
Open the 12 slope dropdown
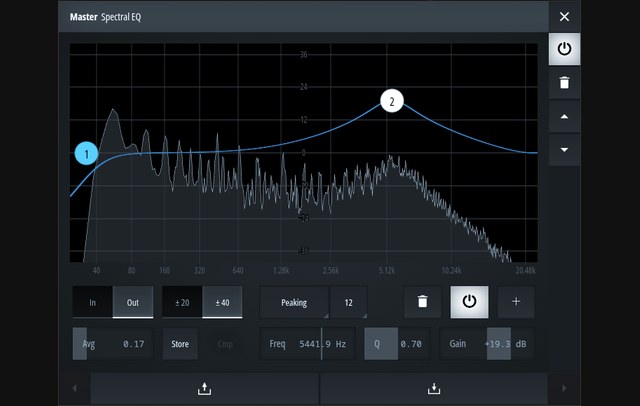click(349, 302)
